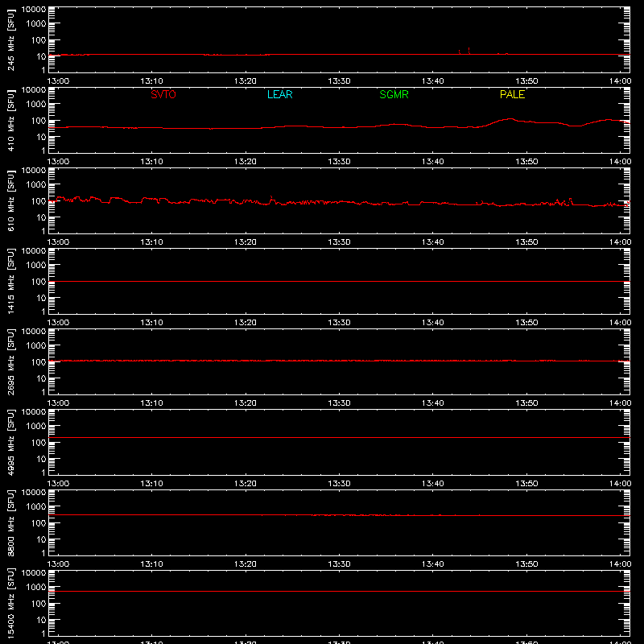Click 14:00 label below the 1415 MHz plot
This screenshot has width=644, height=644.
pyautogui.click(x=620, y=323)
